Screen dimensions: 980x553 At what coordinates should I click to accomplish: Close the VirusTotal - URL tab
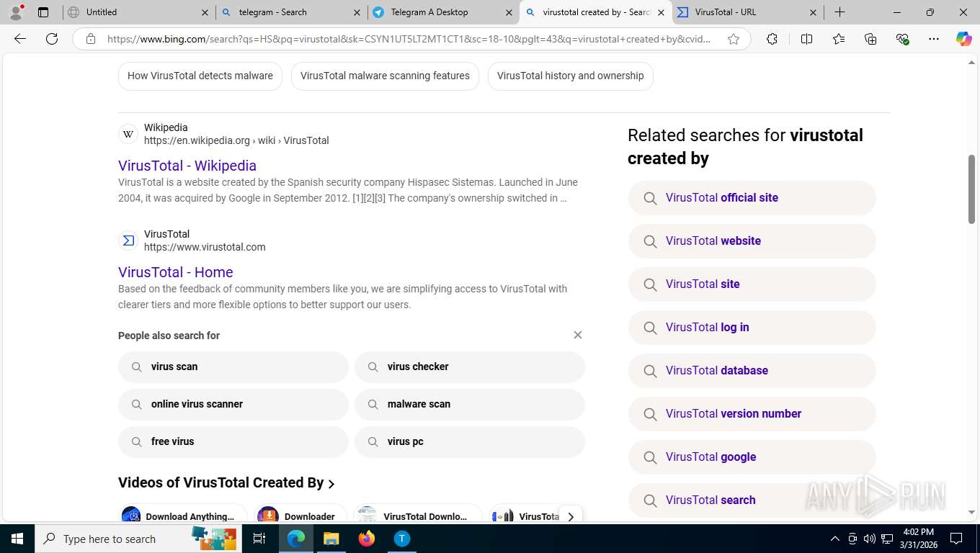[813, 12]
